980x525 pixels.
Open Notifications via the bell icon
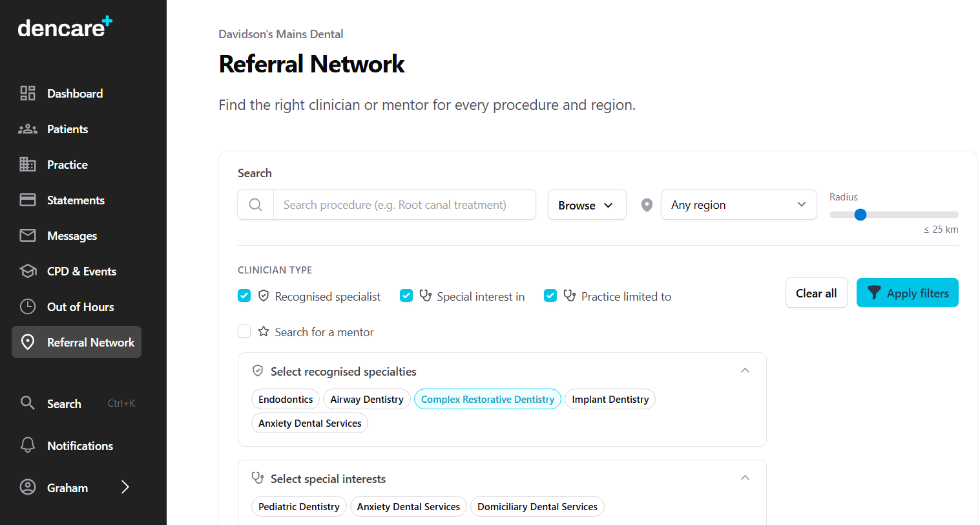(27, 445)
